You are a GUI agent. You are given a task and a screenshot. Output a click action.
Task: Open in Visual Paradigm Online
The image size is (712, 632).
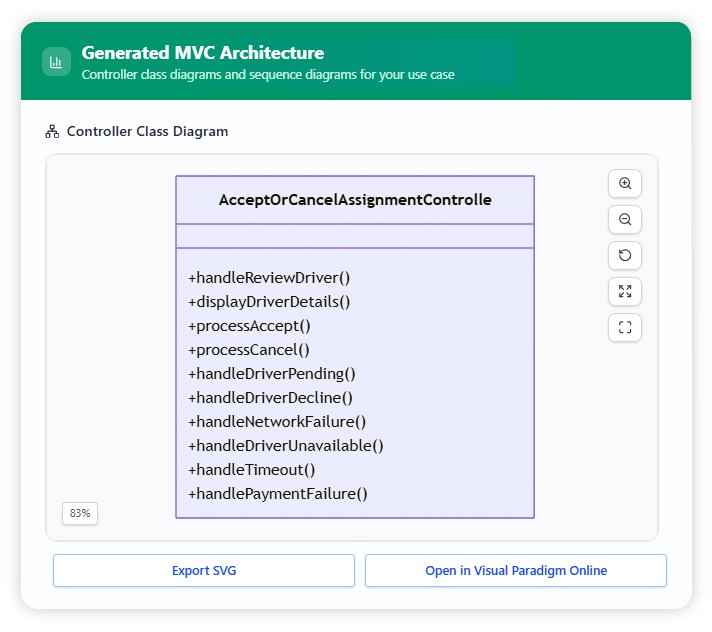[515, 571]
